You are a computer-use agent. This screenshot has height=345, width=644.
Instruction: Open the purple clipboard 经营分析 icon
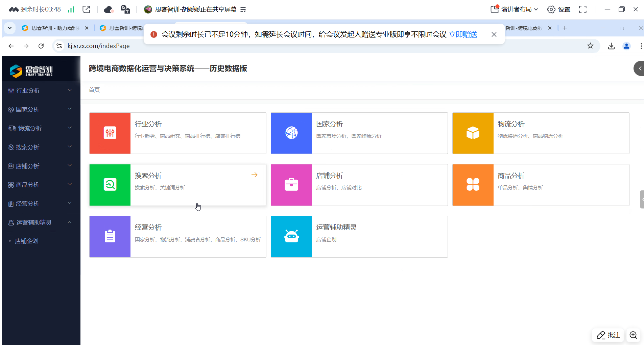pyautogui.click(x=110, y=236)
